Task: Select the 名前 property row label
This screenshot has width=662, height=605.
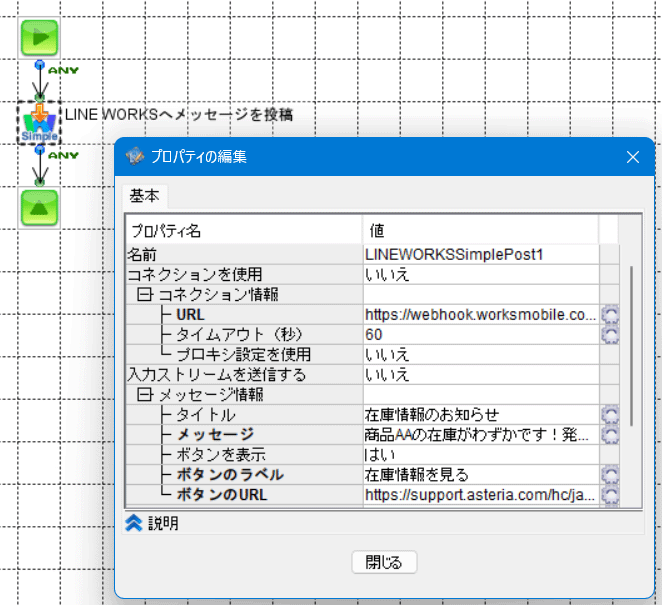Action: (142, 255)
